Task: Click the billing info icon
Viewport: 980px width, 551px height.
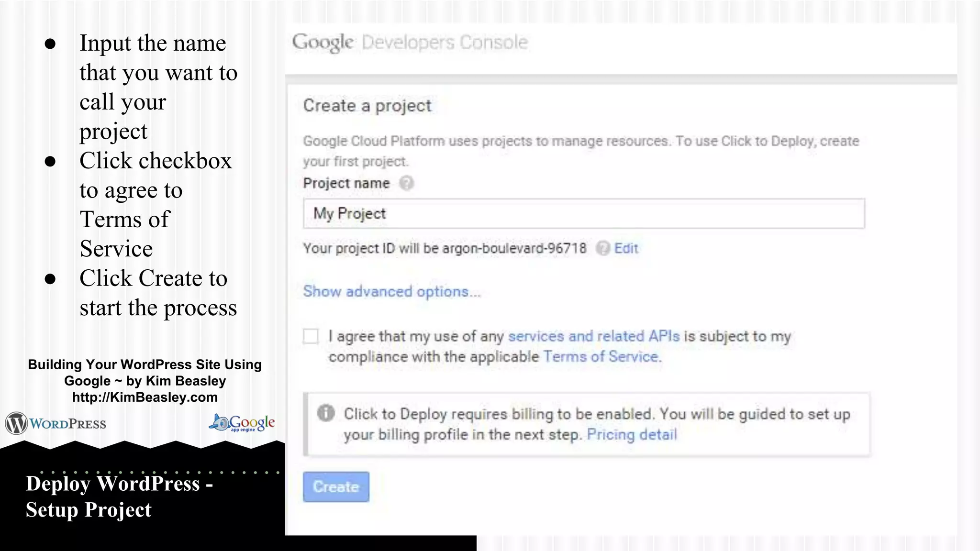Action: (326, 413)
